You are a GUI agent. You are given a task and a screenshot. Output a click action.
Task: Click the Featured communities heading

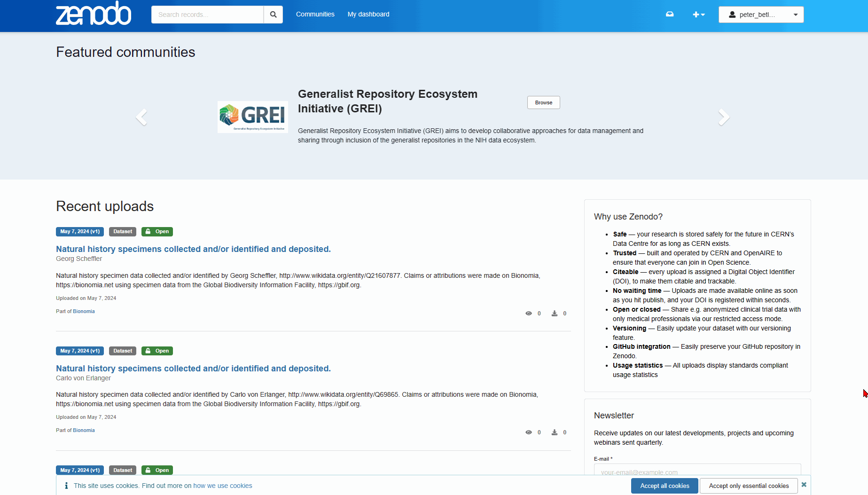(125, 52)
